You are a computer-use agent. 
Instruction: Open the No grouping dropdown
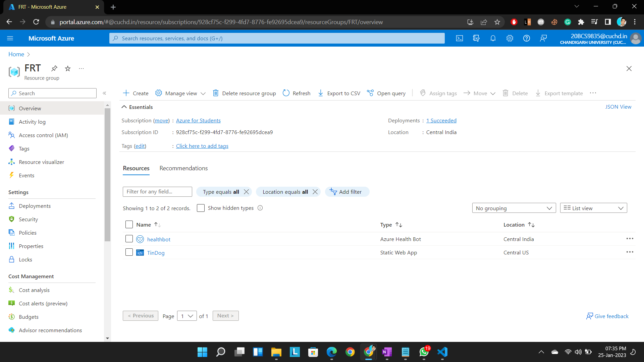tap(514, 208)
